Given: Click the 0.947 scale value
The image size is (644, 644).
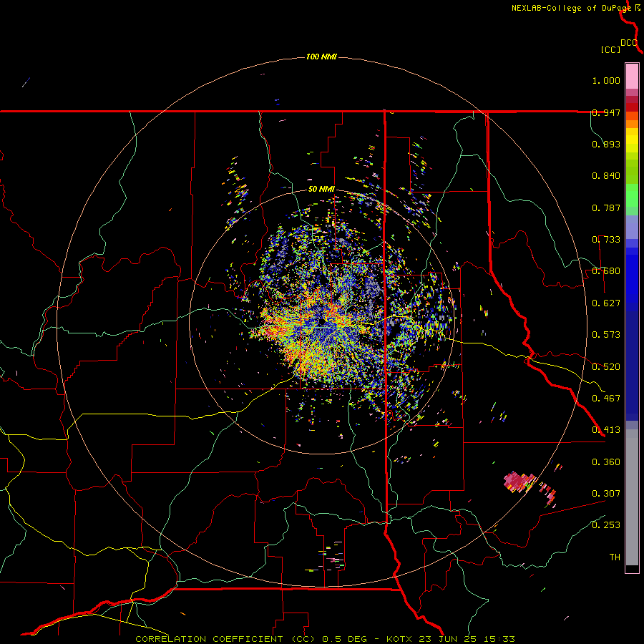Looking at the screenshot, I should 606,112.
